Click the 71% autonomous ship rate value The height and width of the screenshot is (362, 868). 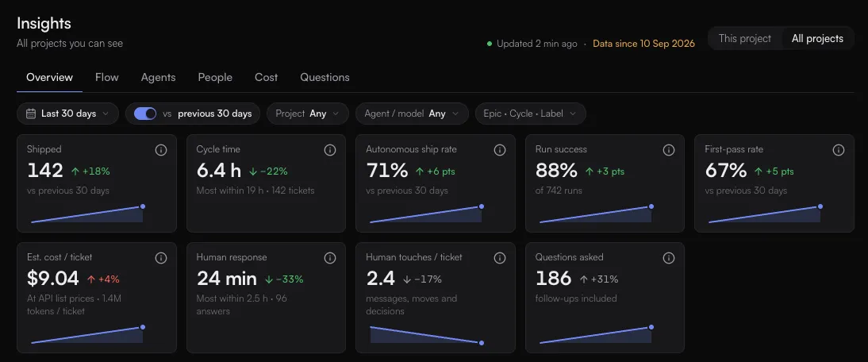[387, 171]
